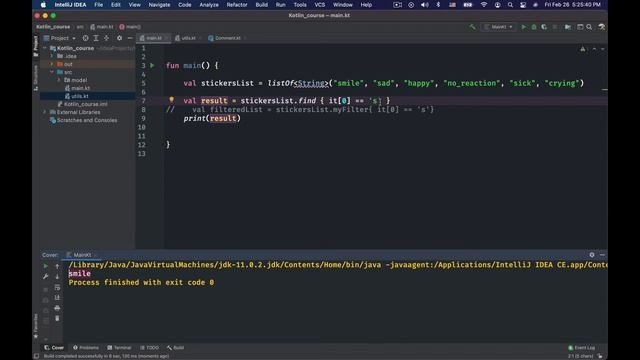Screen dimensions: 640x360
Task: Switch to the Comment.kt editor tab
Action: [x=227, y=38]
